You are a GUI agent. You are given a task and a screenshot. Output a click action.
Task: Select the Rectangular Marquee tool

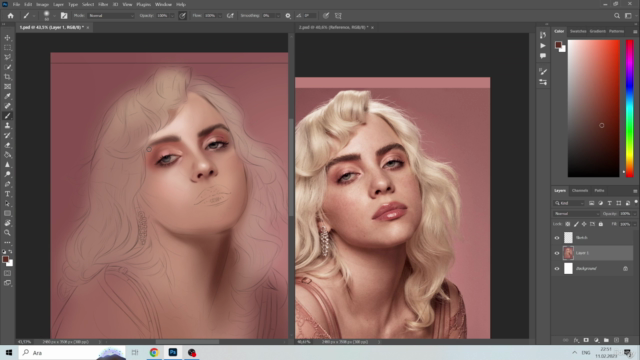point(7,47)
